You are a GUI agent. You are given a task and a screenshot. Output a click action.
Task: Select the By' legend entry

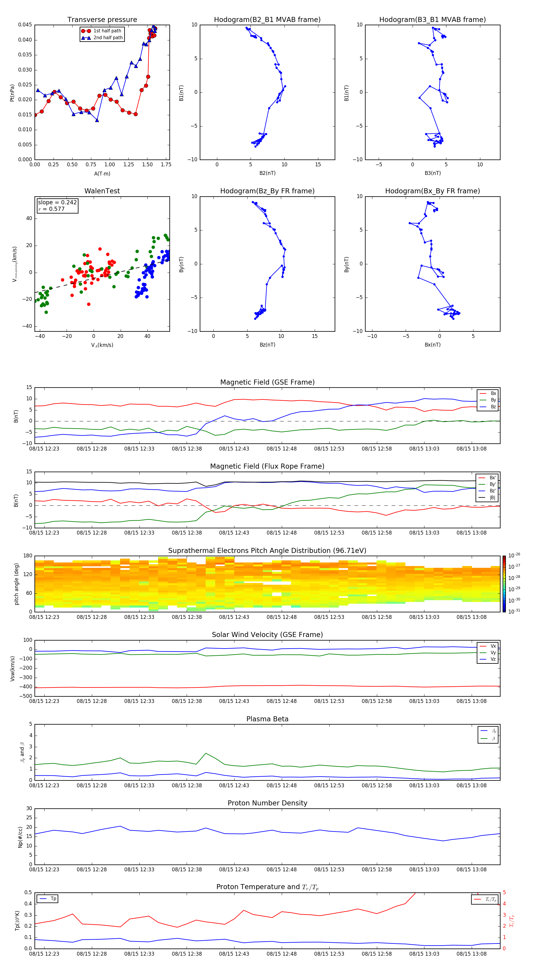tap(487, 484)
